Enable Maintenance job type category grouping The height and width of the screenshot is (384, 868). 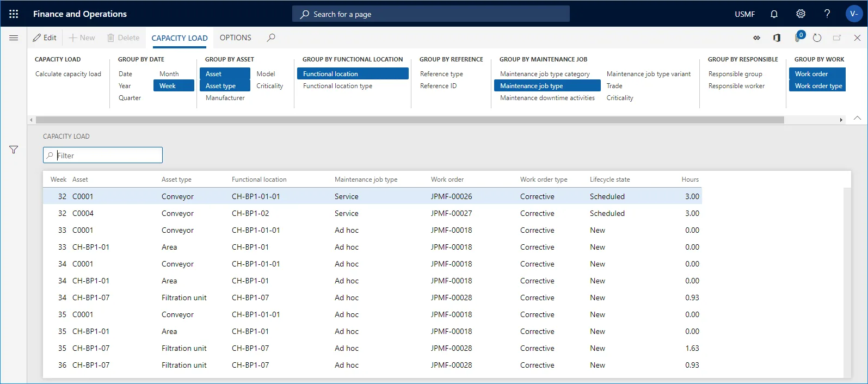545,74
